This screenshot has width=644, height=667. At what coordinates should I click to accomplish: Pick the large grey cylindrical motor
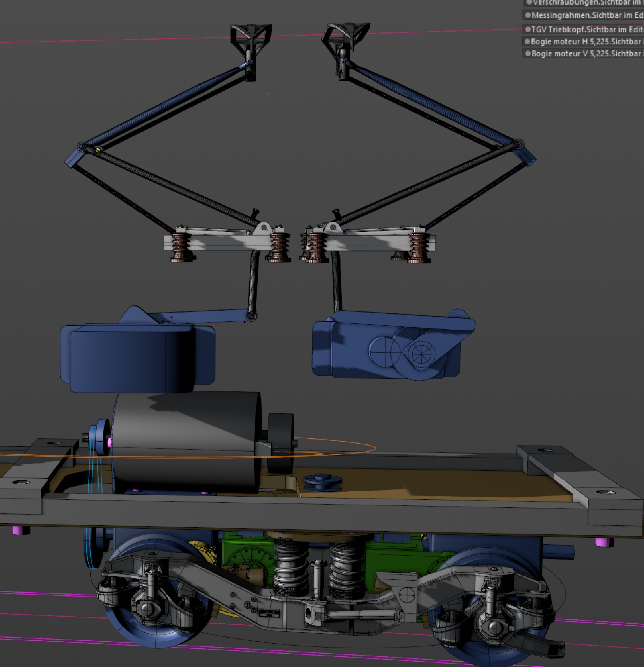[187, 442]
